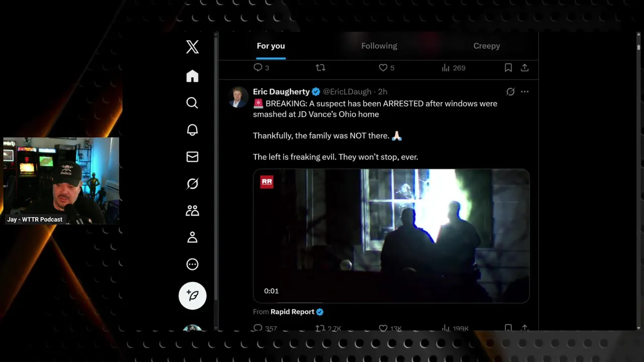Open Explore search icon in sidebar
Viewport: 644px width, 362px height.
click(x=192, y=103)
